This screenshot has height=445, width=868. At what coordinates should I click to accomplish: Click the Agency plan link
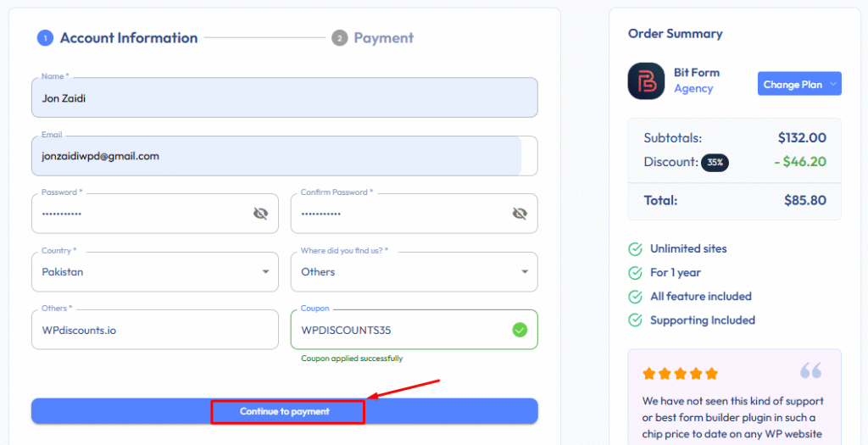pos(693,88)
